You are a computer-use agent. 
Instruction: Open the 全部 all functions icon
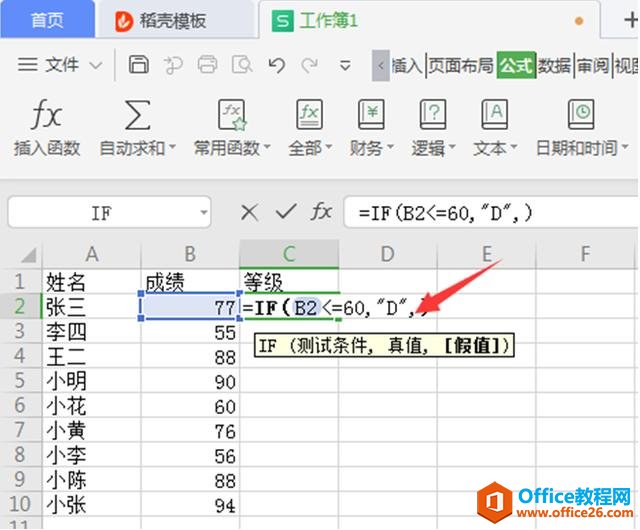(309, 115)
